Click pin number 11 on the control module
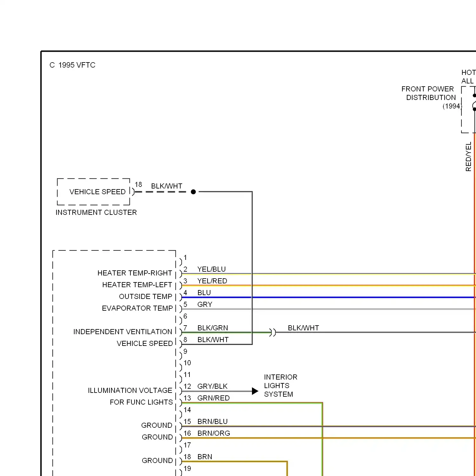The width and height of the screenshot is (476, 476). 187,374
